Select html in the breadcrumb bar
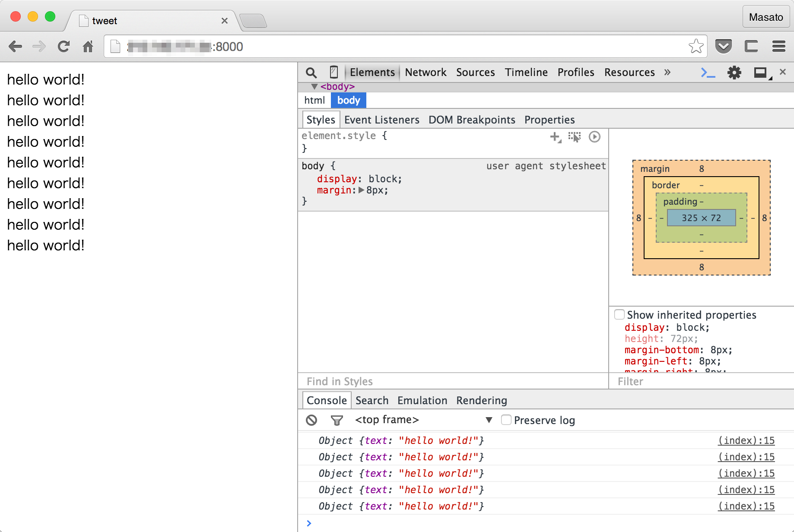Screen dimensions: 794x532 click(x=314, y=100)
